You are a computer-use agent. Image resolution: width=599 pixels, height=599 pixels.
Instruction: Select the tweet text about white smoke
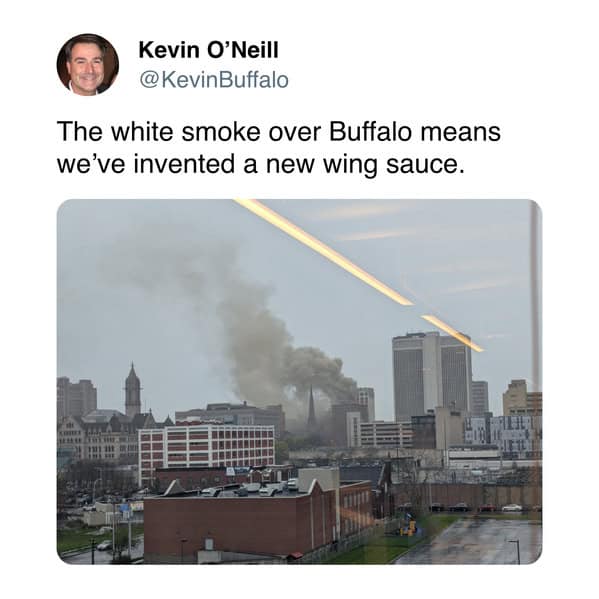click(278, 147)
